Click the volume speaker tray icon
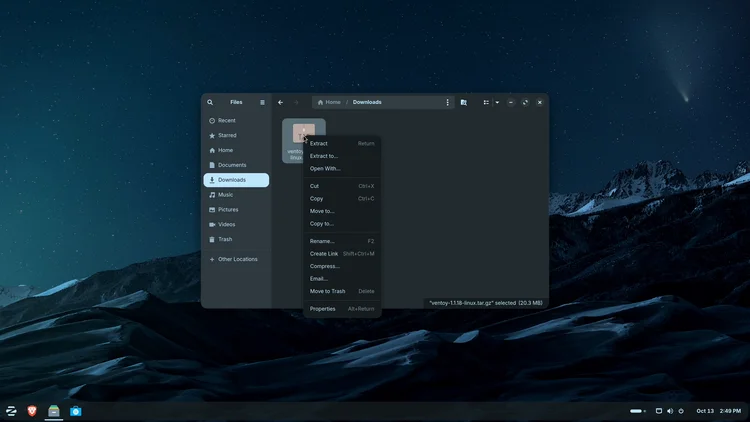This screenshot has height=422, width=750. click(x=670, y=411)
